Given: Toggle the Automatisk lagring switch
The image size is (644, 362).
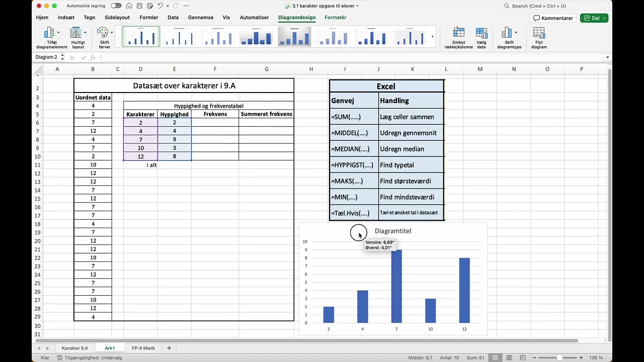Looking at the screenshot, I should pyautogui.click(x=116, y=6).
